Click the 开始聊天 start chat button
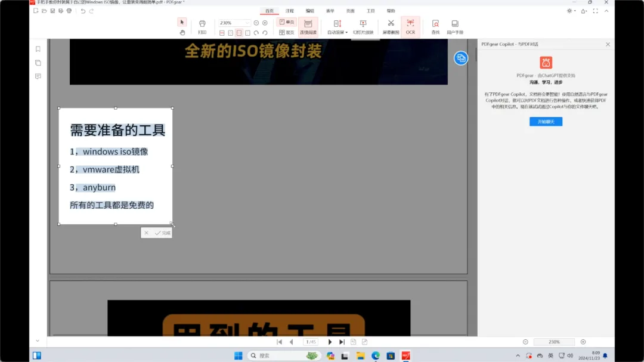644x362 pixels. (546, 122)
